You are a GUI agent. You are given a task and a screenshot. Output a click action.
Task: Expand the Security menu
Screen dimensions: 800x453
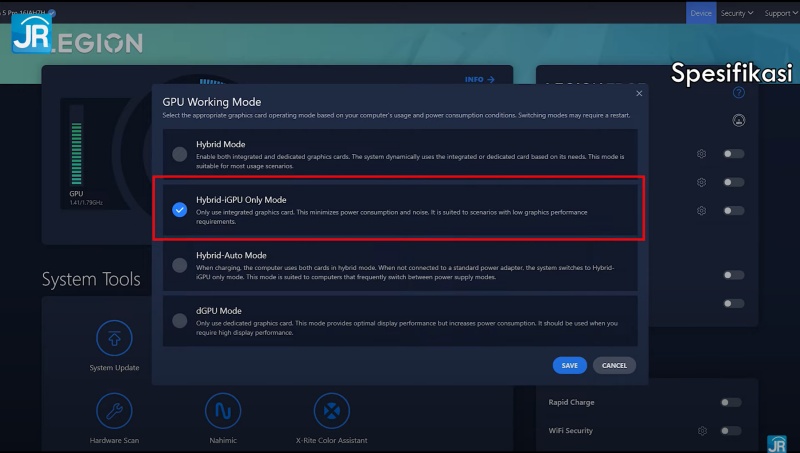pos(737,13)
